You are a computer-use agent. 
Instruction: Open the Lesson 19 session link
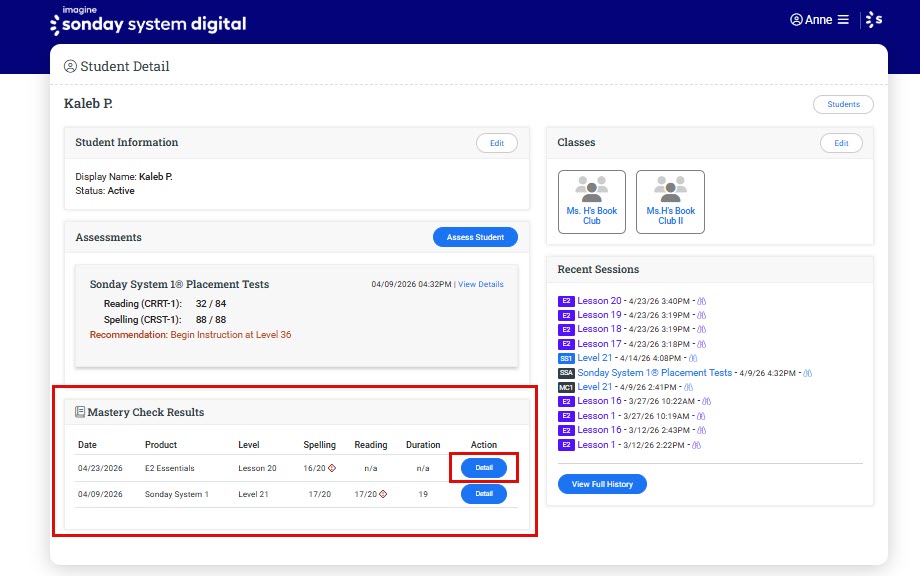pos(599,315)
